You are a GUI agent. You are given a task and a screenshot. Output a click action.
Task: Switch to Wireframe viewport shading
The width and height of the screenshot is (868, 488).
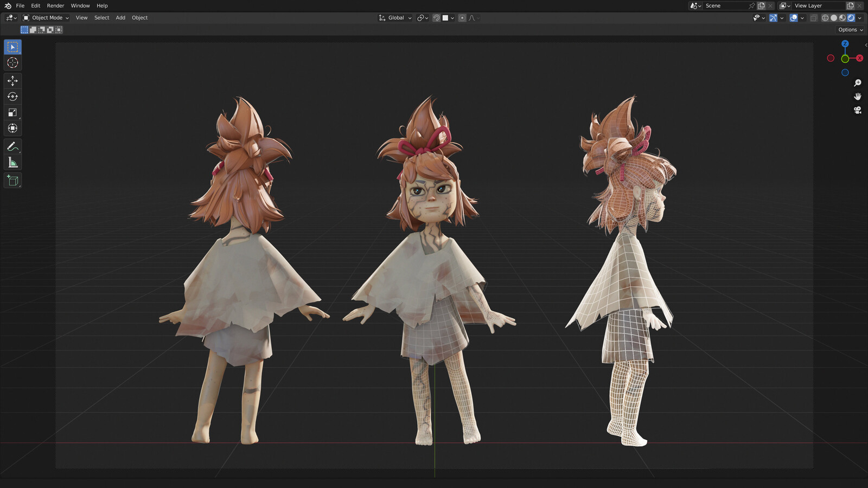[x=825, y=18]
